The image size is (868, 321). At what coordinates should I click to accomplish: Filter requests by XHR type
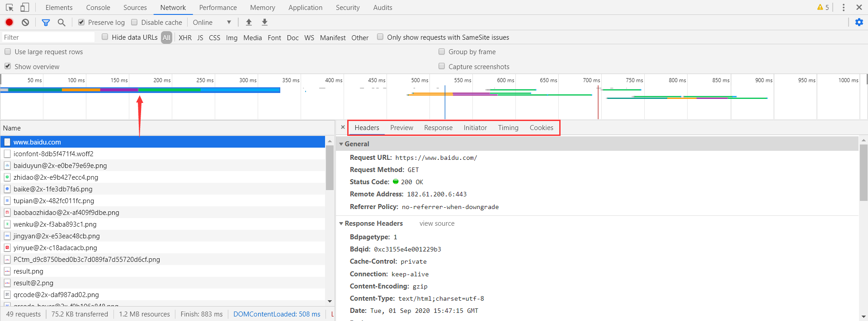point(185,37)
